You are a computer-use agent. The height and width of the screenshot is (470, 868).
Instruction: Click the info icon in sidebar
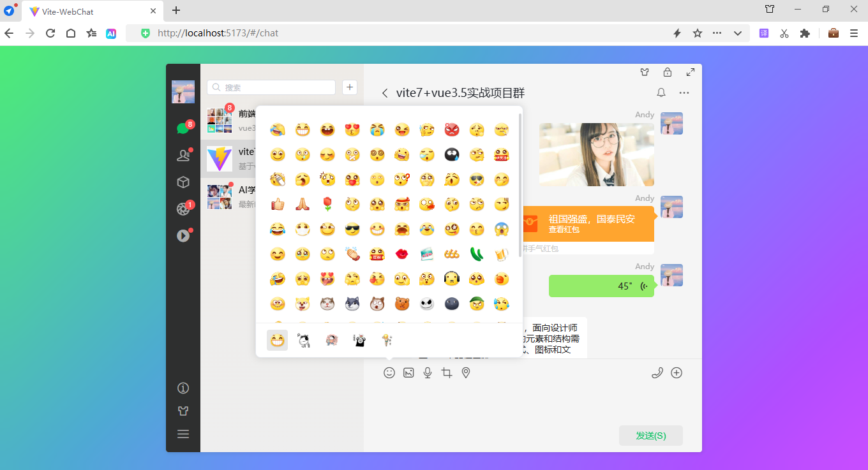tap(183, 388)
